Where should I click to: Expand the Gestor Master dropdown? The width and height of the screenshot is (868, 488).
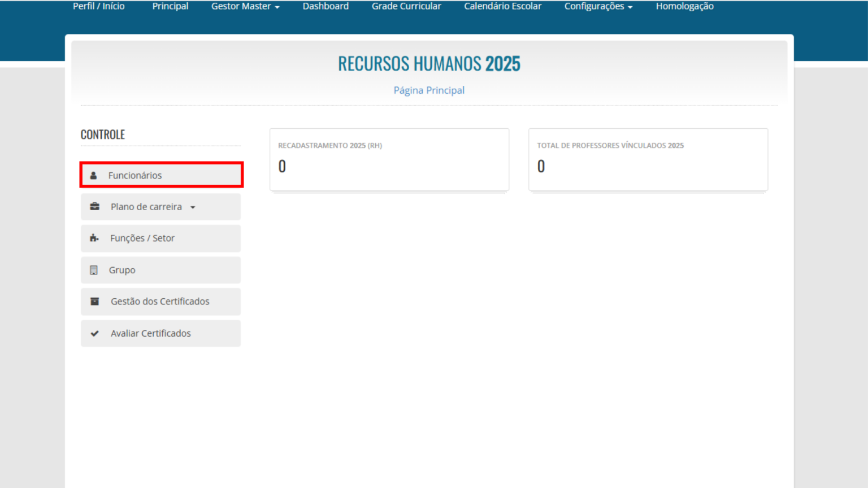pos(245,6)
